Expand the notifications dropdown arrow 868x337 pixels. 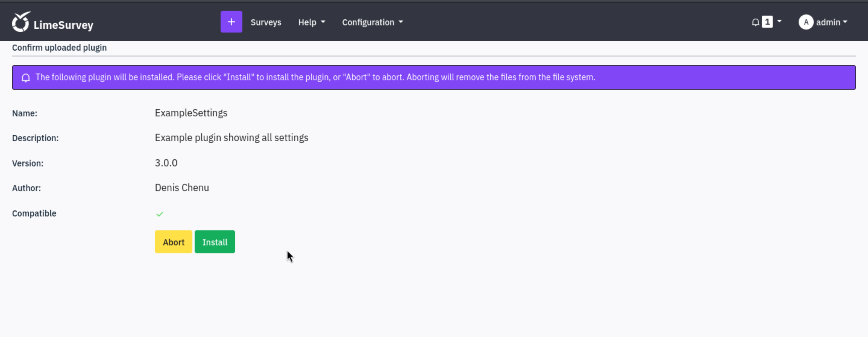[779, 21]
